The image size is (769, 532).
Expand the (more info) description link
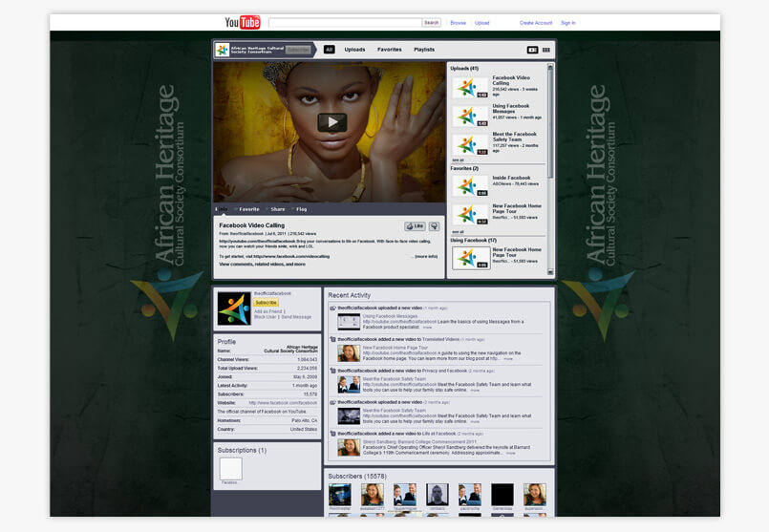click(426, 256)
